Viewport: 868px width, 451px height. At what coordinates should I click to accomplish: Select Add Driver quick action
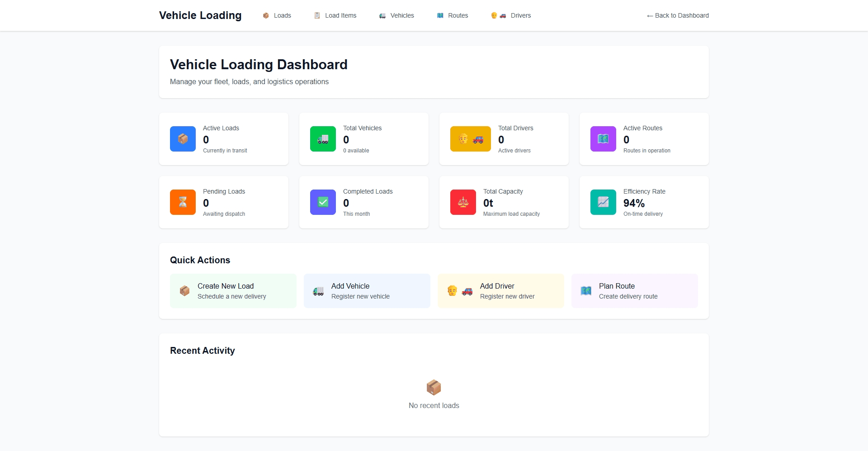(x=500, y=291)
